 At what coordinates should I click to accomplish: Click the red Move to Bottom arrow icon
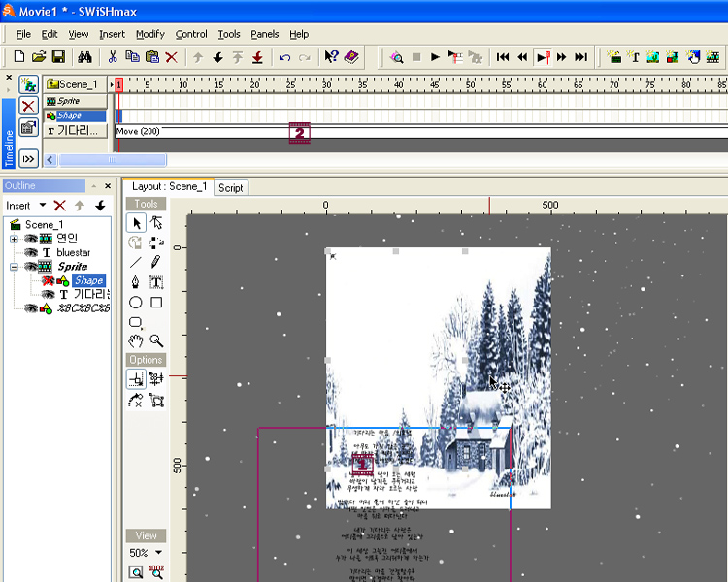coord(257,57)
